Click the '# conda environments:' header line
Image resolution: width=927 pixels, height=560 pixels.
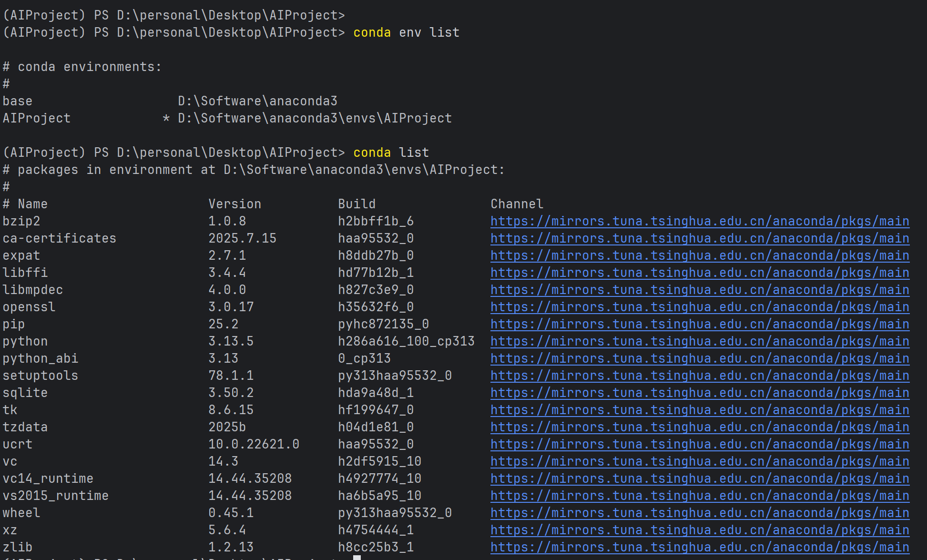[82, 67]
